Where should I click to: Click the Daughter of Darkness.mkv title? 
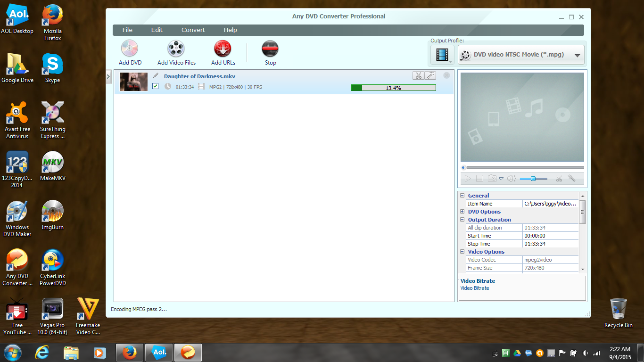(x=199, y=76)
